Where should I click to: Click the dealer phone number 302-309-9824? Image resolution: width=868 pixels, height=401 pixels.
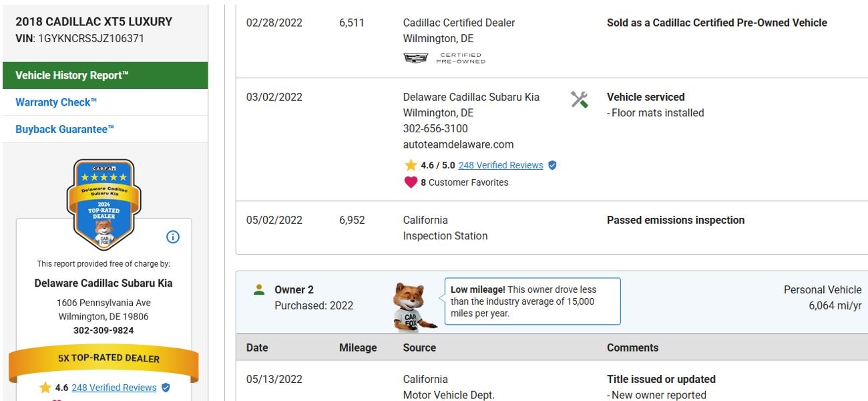pyautogui.click(x=103, y=330)
